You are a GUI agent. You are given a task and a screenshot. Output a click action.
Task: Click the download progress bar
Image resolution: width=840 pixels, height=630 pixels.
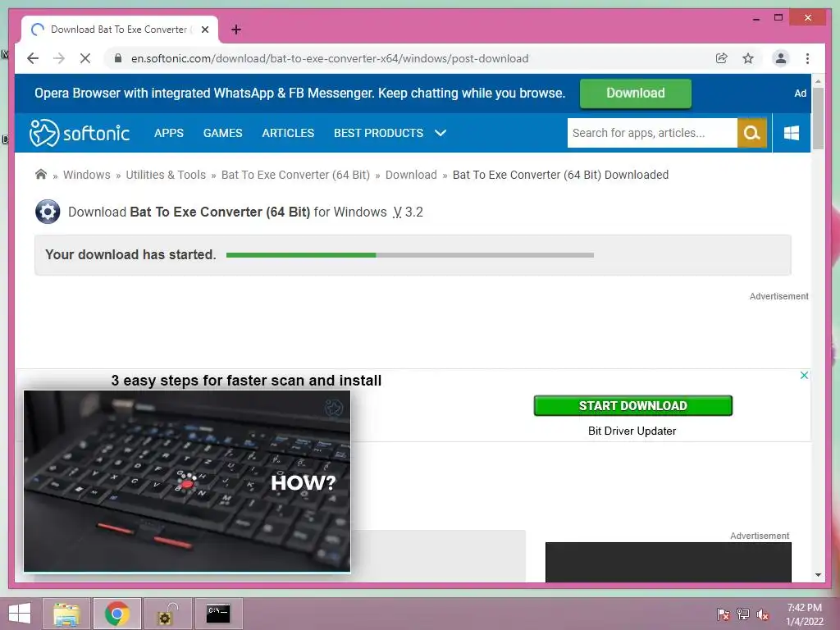coord(410,255)
